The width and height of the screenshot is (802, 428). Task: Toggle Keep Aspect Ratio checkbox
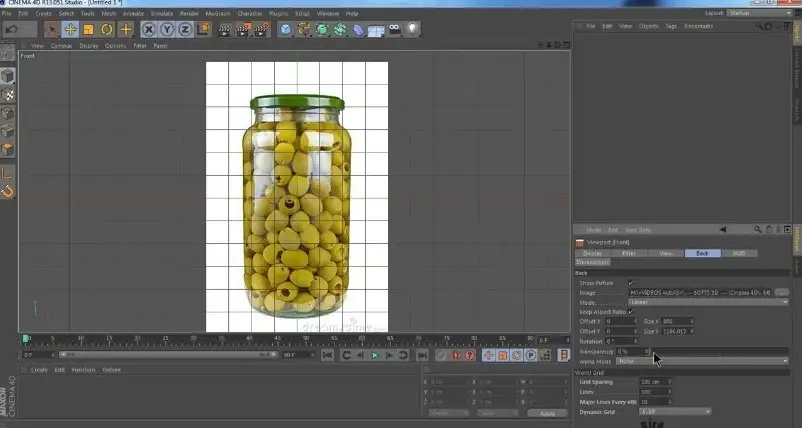pyautogui.click(x=631, y=311)
